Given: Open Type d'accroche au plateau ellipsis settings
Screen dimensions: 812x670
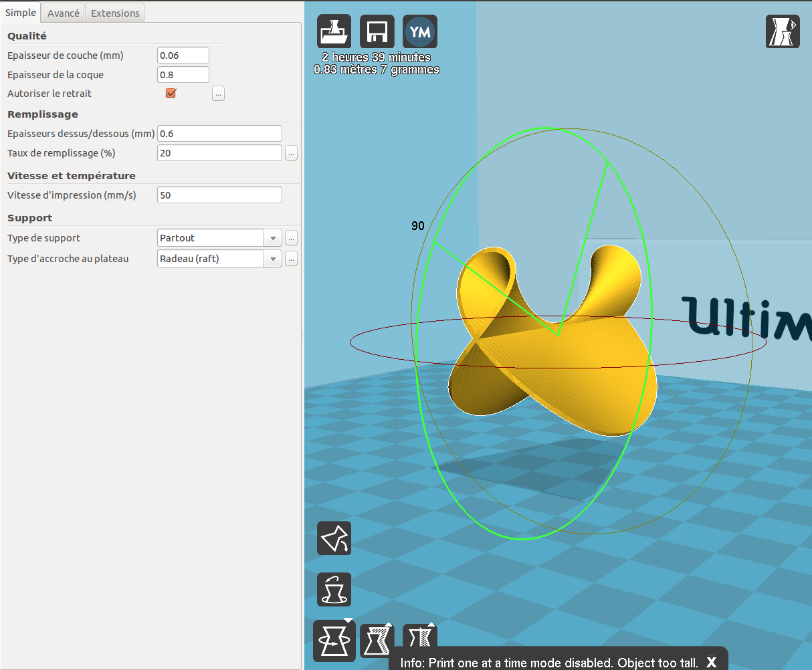Looking at the screenshot, I should (x=291, y=259).
